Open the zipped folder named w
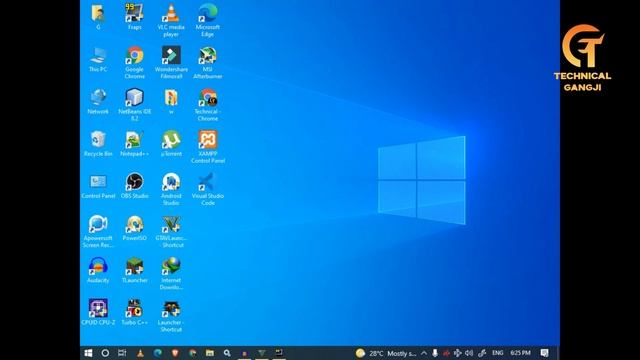 [x=171, y=102]
